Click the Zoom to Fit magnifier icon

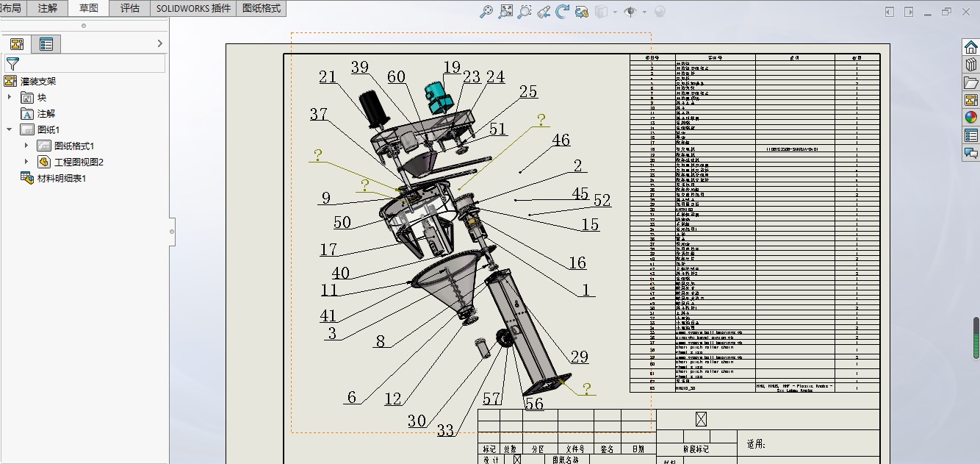pos(486,11)
